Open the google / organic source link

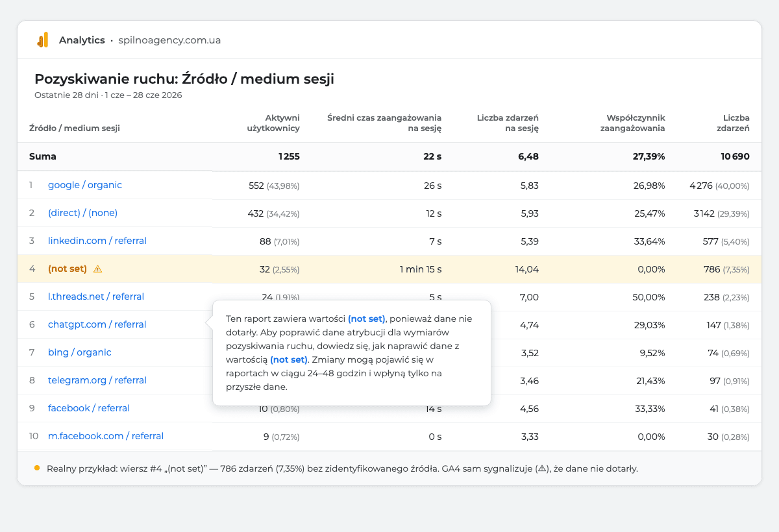(x=85, y=185)
